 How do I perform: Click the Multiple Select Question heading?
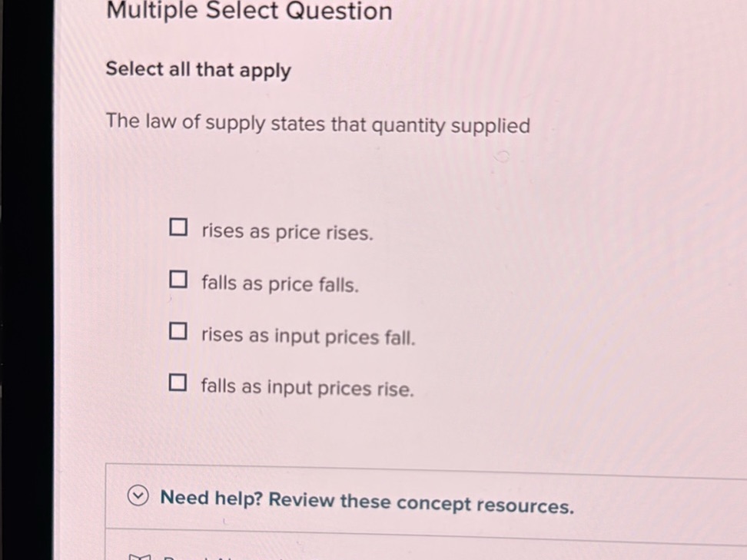[248, 12]
